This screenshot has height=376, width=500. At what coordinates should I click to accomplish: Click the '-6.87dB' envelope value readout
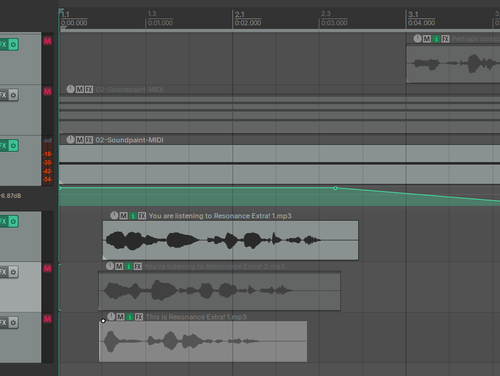(11, 196)
